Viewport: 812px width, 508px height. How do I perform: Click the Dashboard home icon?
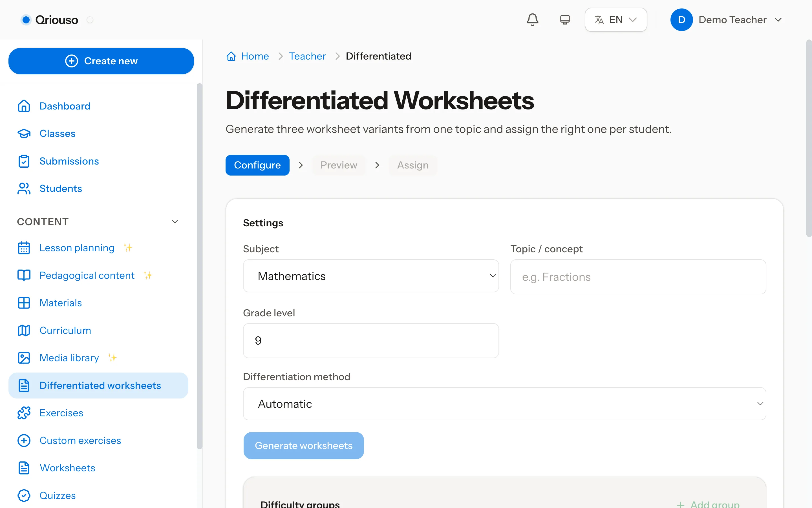pyautogui.click(x=24, y=106)
